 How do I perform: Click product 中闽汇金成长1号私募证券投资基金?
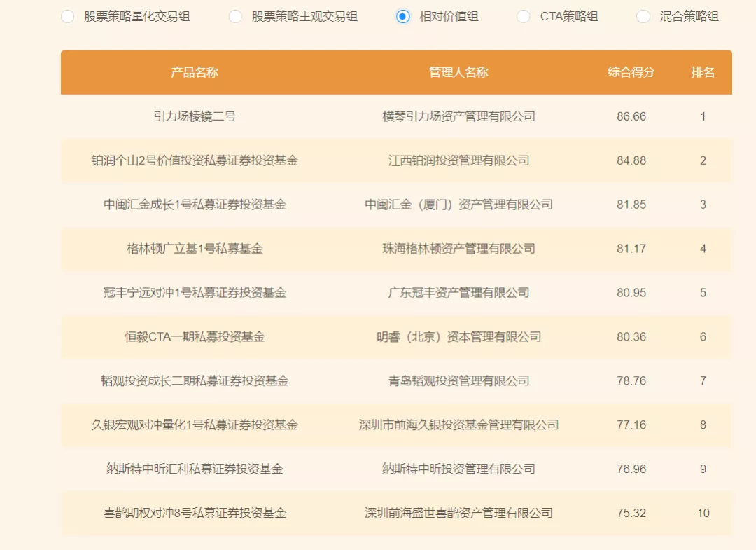pos(195,205)
